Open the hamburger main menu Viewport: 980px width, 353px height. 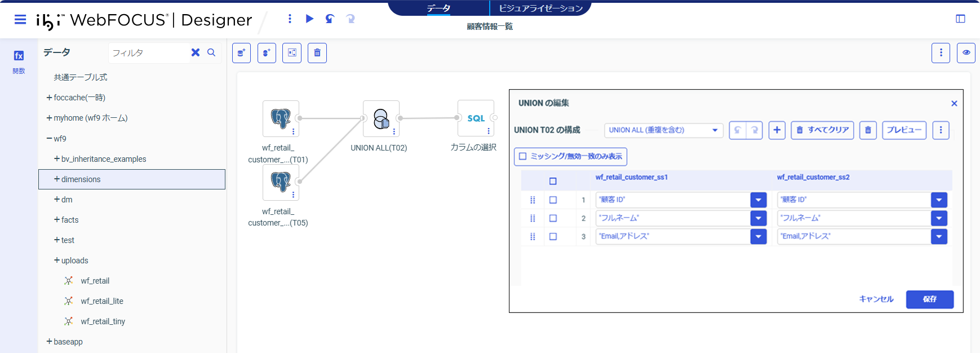(20, 20)
